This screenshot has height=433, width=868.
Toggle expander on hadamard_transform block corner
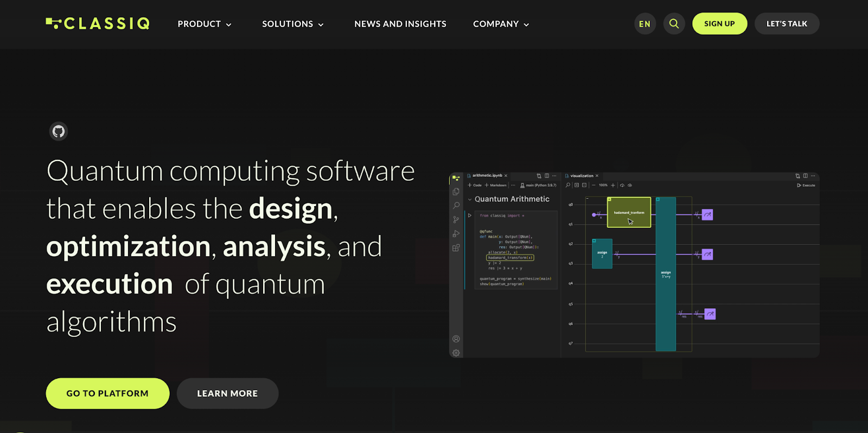click(x=609, y=200)
